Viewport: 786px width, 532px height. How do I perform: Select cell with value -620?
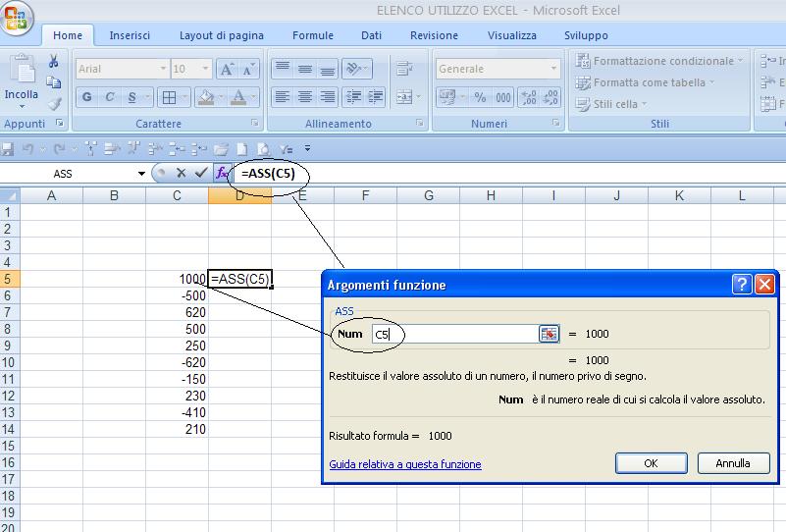pyautogui.click(x=178, y=362)
